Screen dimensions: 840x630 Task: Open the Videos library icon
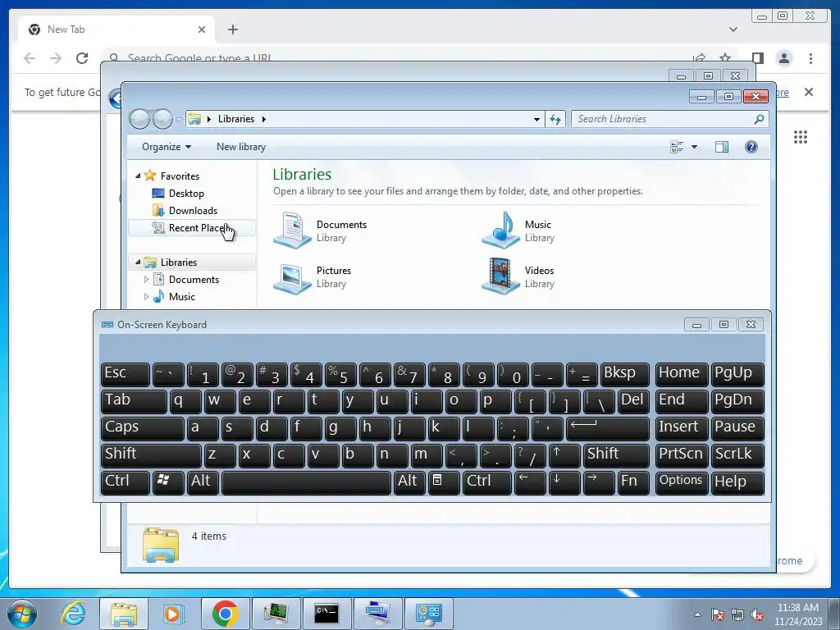click(500, 277)
